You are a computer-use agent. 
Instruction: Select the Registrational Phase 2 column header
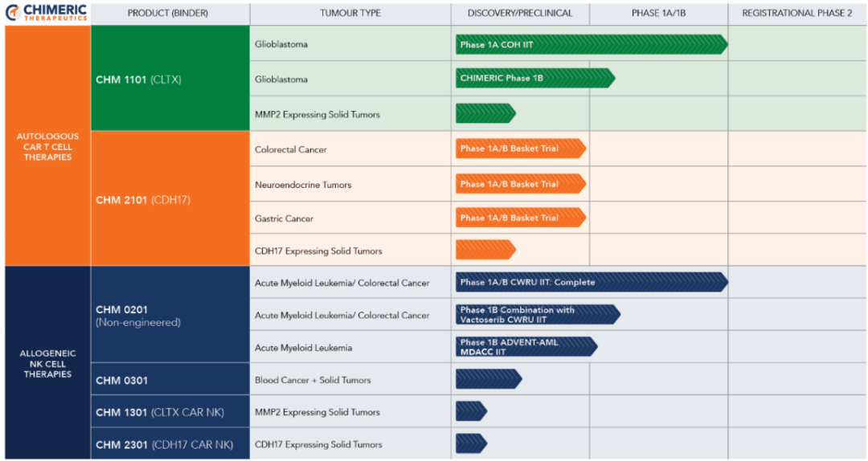coord(796,14)
